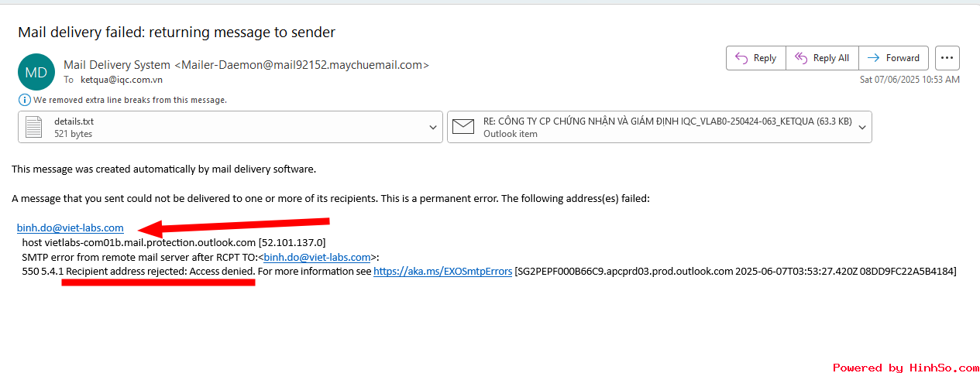Viewport: 980px width, 373px height.
Task: Click the Mail delivery failed subject line
Action: (177, 33)
